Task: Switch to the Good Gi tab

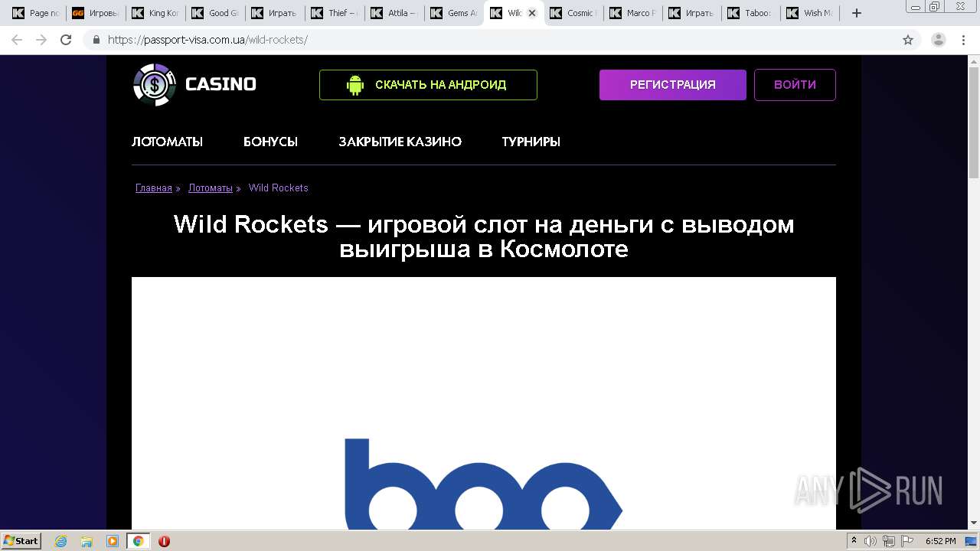Action: [214, 13]
